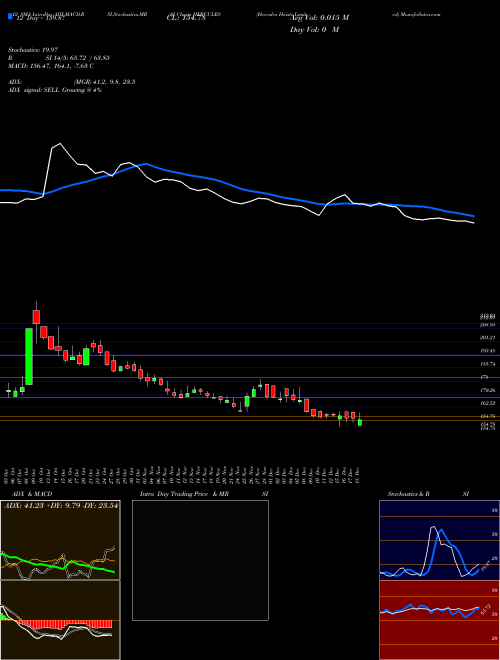Click the 'SI 14/3: 65.72 / 63.83' reading

(x=78, y=58)
